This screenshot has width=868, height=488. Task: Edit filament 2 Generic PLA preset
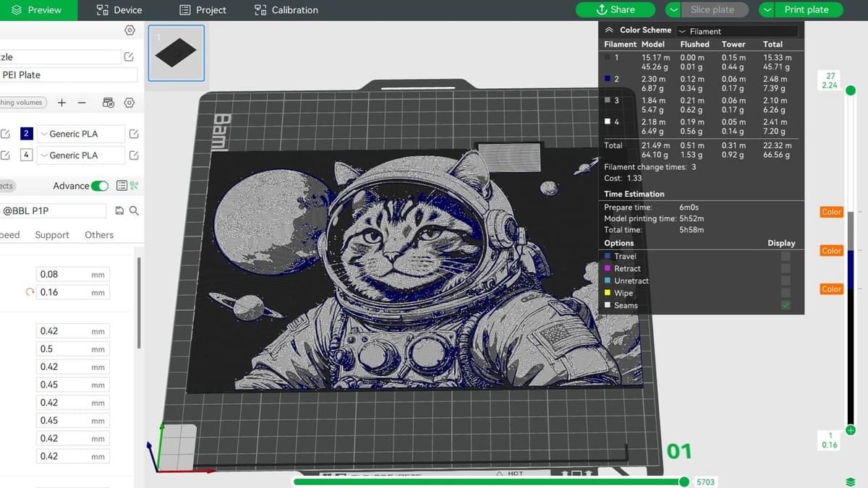[134, 134]
